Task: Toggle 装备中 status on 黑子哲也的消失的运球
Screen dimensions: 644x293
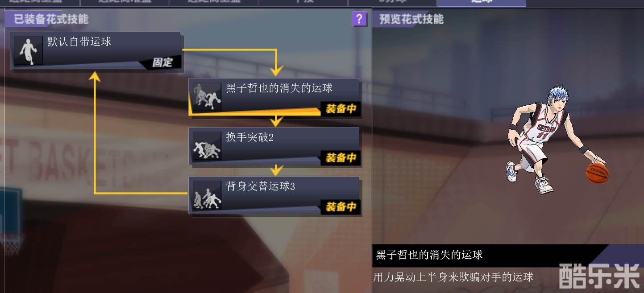Action: coord(341,108)
